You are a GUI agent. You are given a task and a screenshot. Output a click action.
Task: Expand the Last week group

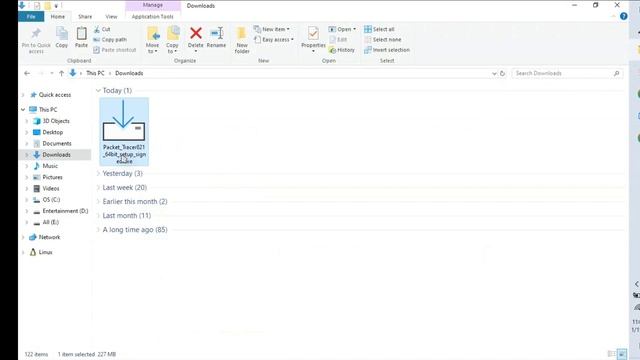click(x=98, y=187)
